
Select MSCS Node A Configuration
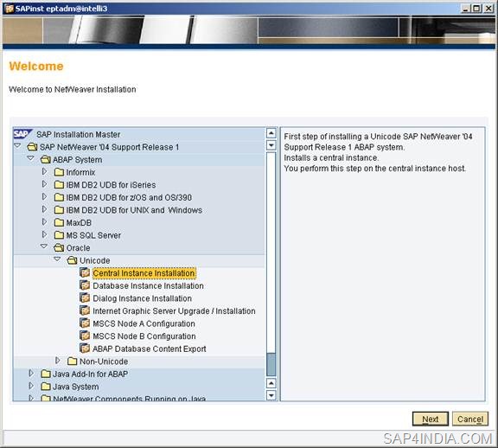(144, 323)
